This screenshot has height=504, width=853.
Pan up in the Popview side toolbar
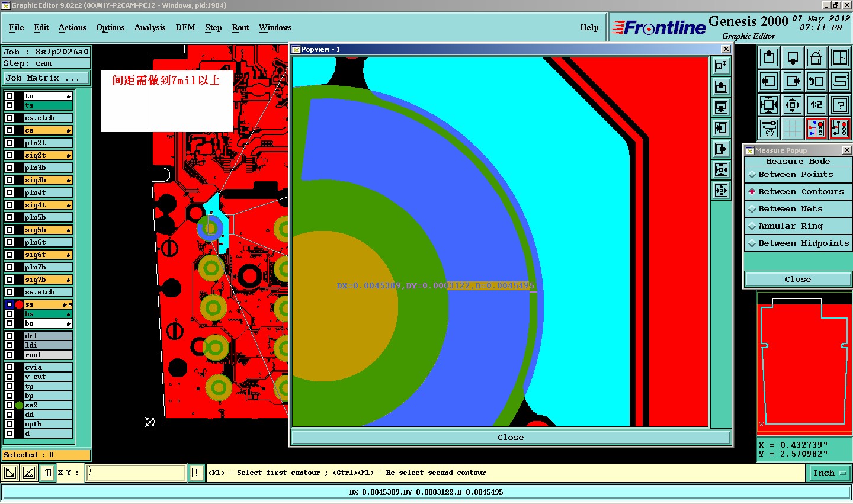[x=721, y=87]
